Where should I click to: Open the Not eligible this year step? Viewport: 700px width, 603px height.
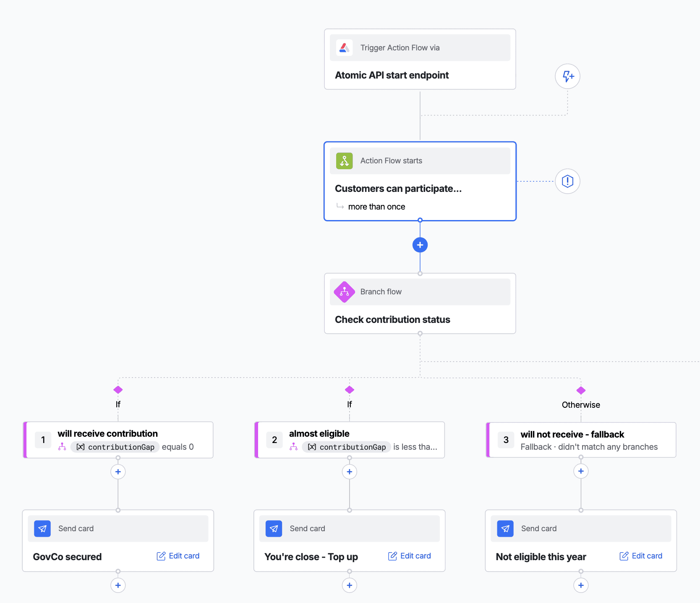(x=581, y=541)
